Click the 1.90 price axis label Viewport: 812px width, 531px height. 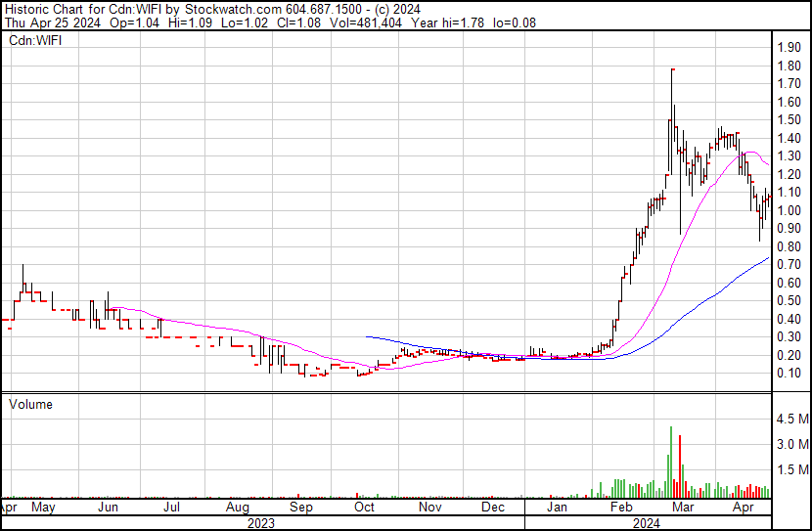click(x=788, y=48)
